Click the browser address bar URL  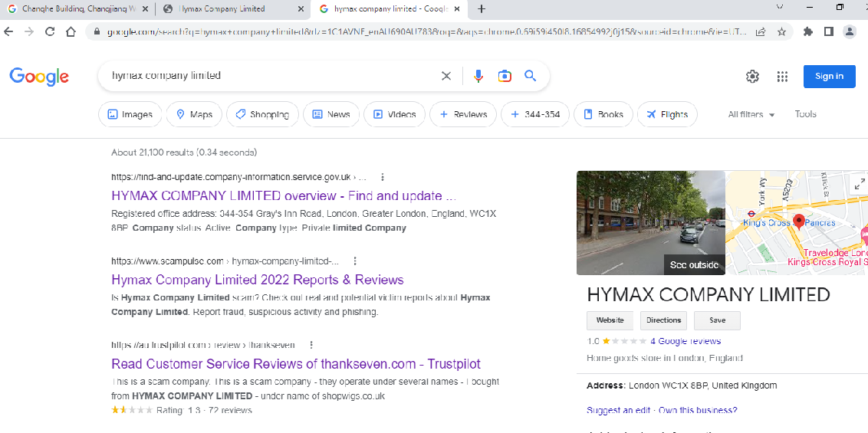pyautogui.click(x=426, y=31)
